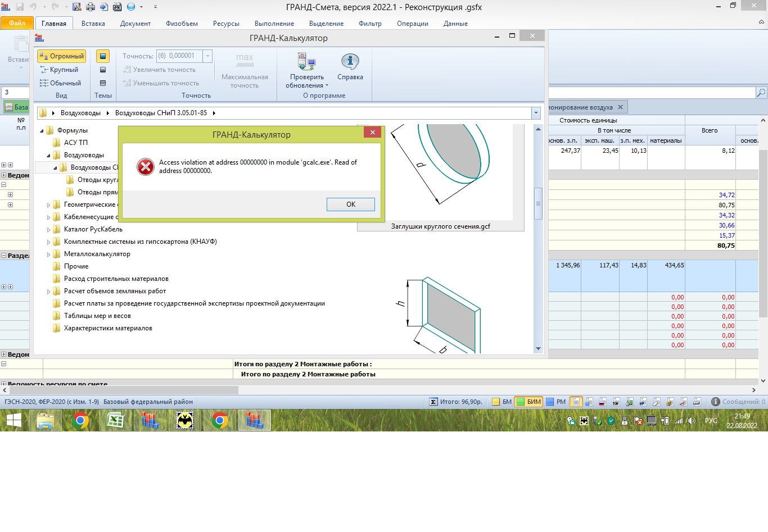Image resolution: width=768 pixels, height=532 pixels.
Task: Toggle the БИМ calculation method
Action: [x=528, y=402]
